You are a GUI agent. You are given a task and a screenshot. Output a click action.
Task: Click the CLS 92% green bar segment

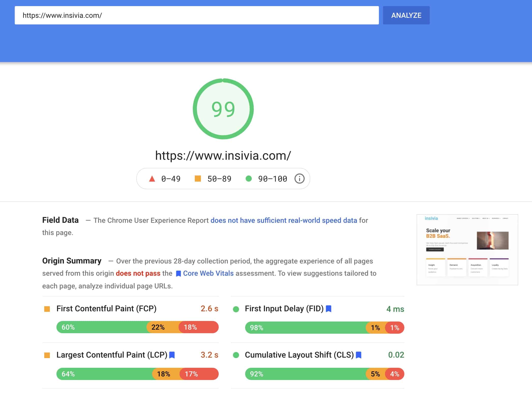pos(305,374)
